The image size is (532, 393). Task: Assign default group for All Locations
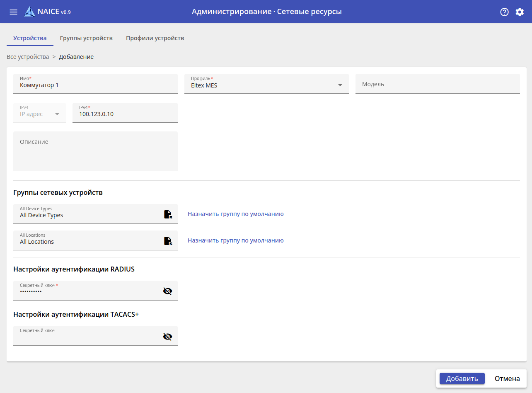tap(235, 240)
